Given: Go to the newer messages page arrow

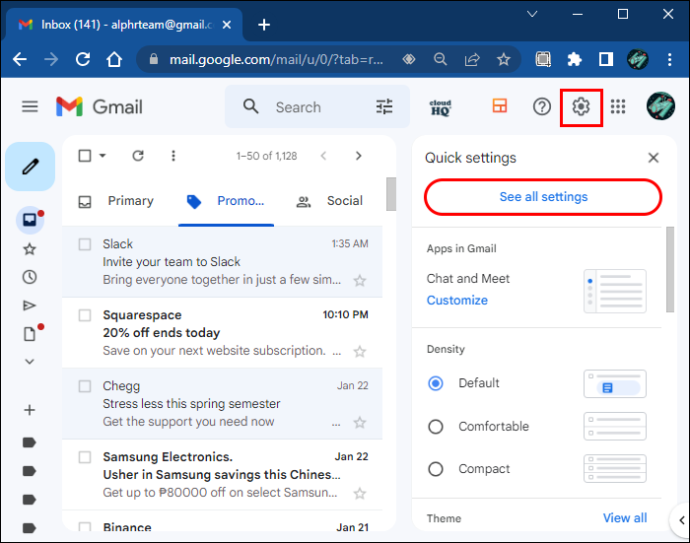Looking at the screenshot, I should 323,156.
